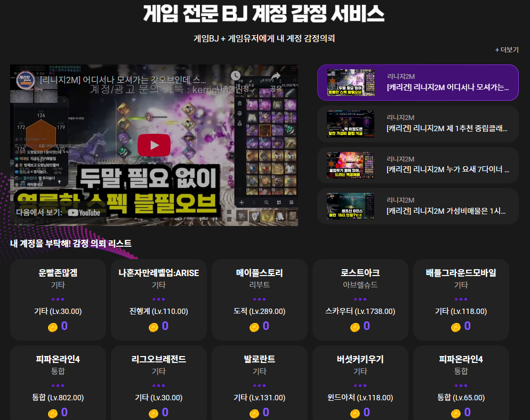Image resolution: width=530 pixels, height=420 pixels.
Task: Select playlist item 어디서나 모셔가는
Action: 418,83
